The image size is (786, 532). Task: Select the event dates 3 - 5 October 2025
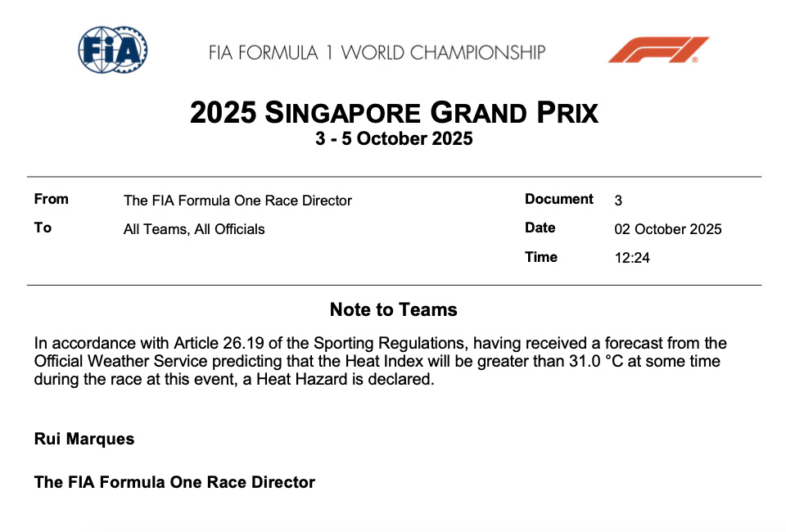coord(394,139)
